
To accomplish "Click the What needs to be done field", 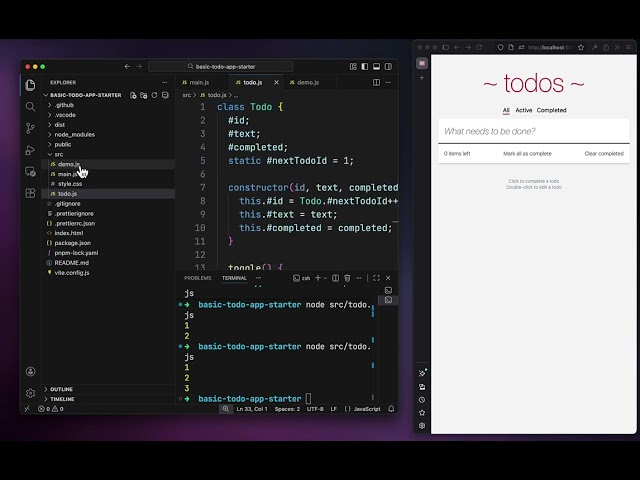I will pos(533,131).
